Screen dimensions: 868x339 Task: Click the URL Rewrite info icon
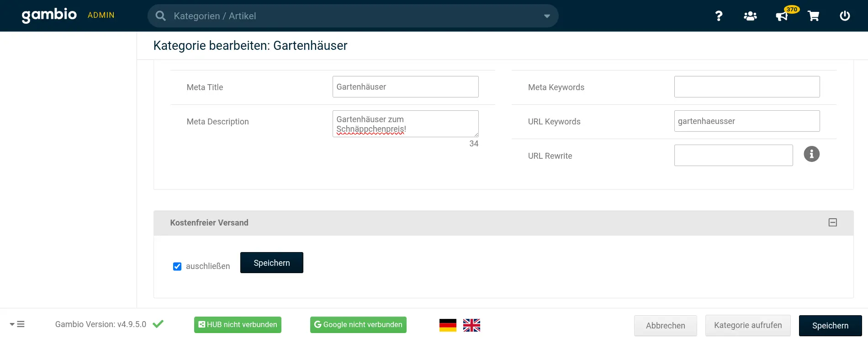point(811,154)
